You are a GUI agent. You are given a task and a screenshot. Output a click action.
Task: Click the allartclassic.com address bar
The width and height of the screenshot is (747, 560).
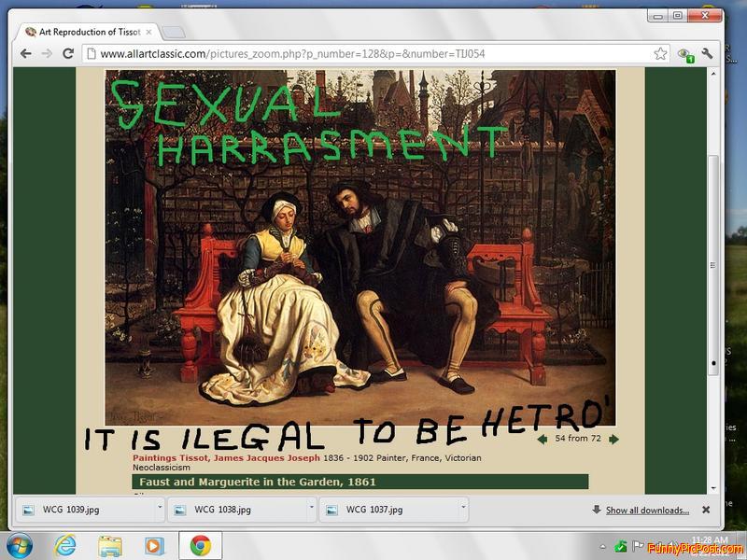click(376, 54)
